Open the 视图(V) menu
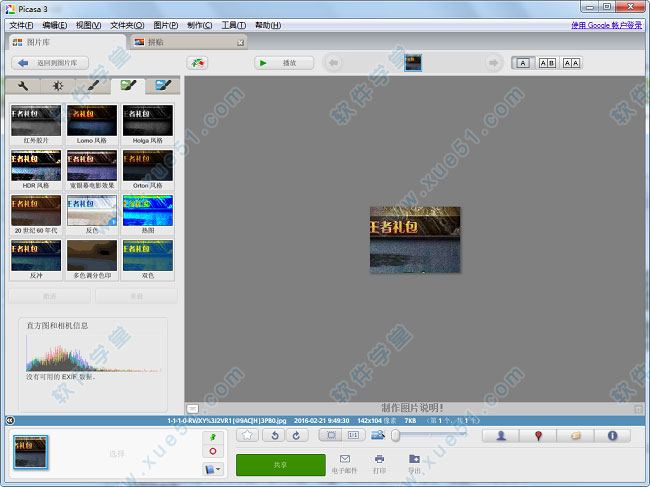 [88, 25]
